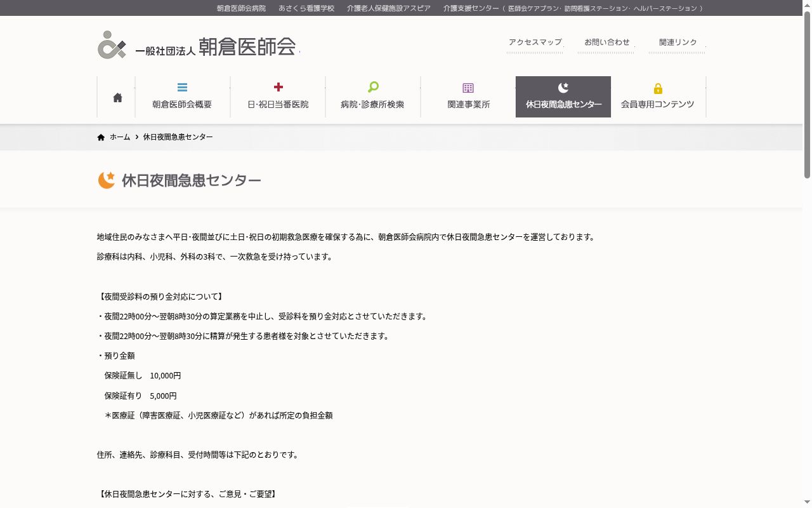This screenshot has width=812, height=508.
Task: Open the 病院・診療所検索 menu label
Action: 372,104
